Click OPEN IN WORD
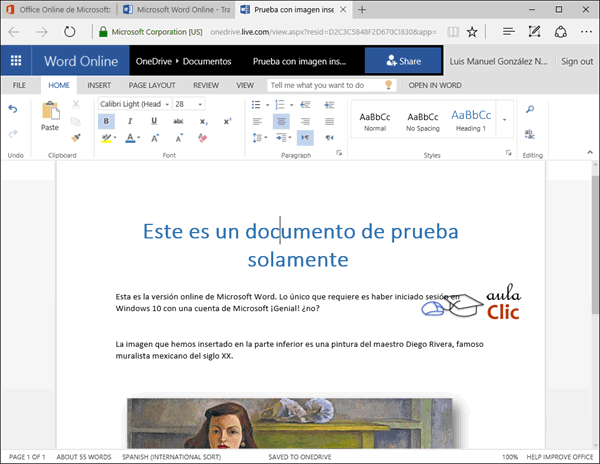 [435, 85]
